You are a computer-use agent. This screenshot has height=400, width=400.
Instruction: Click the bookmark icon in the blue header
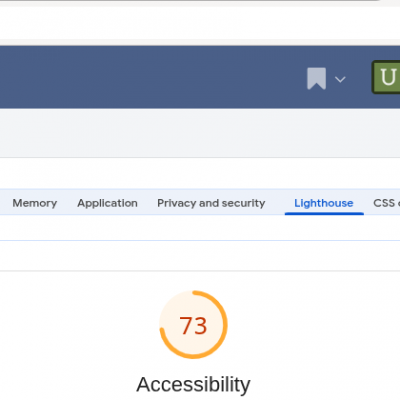point(316,79)
